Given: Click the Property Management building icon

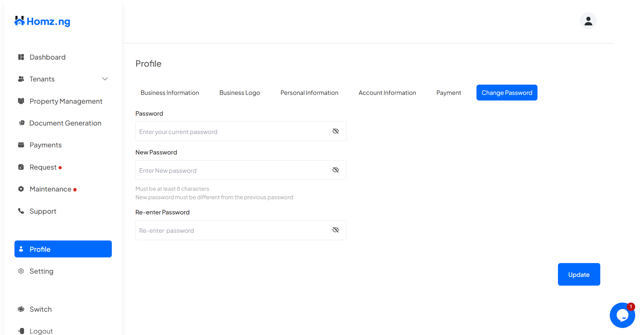Looking at the screenshot, I should pyautogui.click(x=21, y=101).
